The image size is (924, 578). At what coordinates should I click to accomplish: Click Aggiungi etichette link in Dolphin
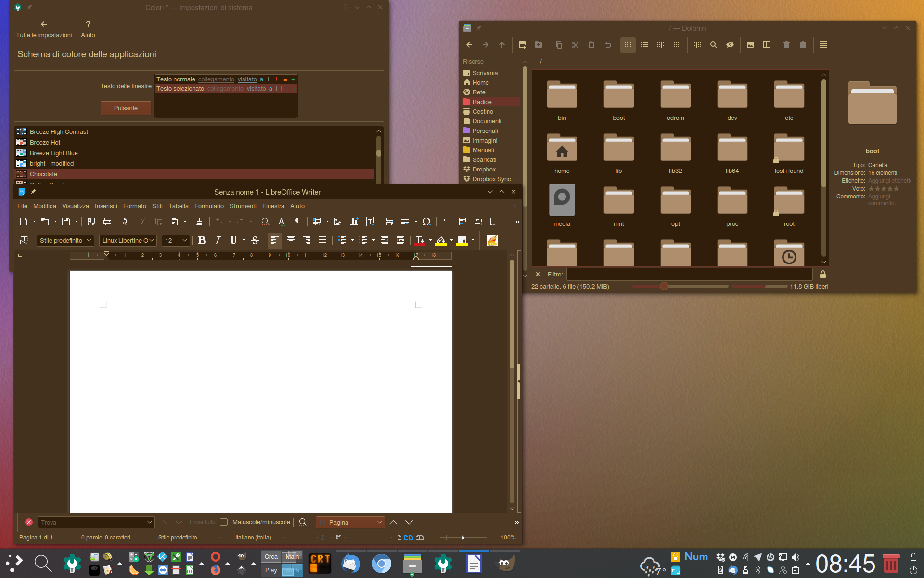889,181
